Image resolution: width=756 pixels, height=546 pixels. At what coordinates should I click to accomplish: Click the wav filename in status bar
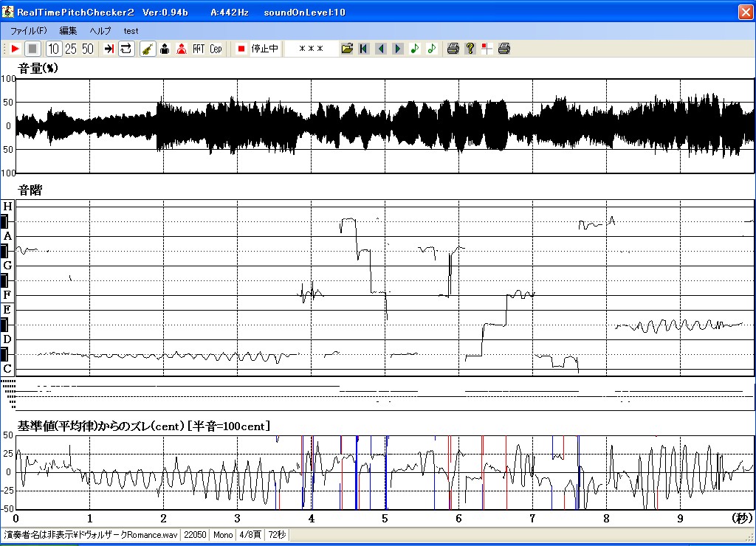[91, 534]
